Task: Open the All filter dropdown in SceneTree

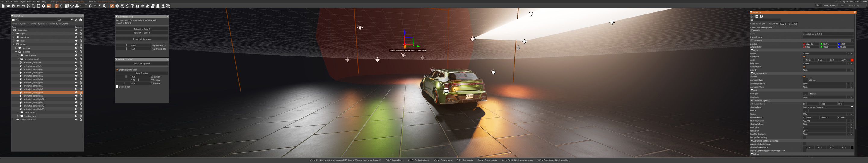Action: point(66,20)
